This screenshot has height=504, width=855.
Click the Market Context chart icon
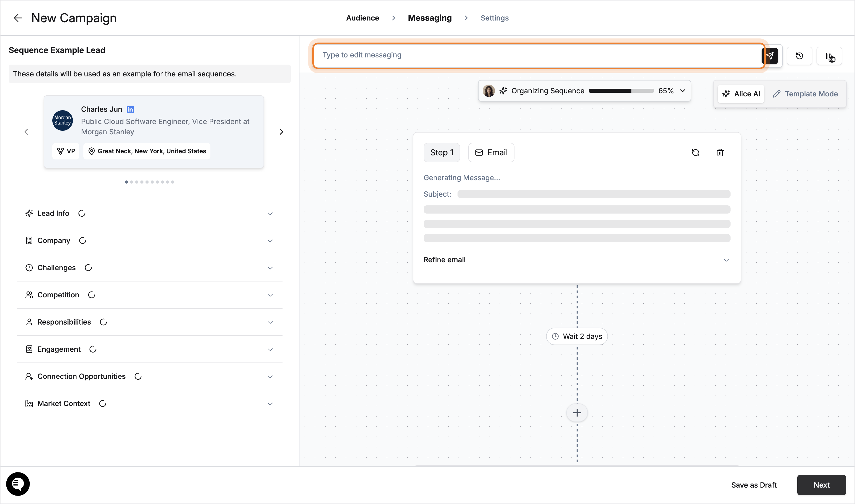click(x=29, y=404)
